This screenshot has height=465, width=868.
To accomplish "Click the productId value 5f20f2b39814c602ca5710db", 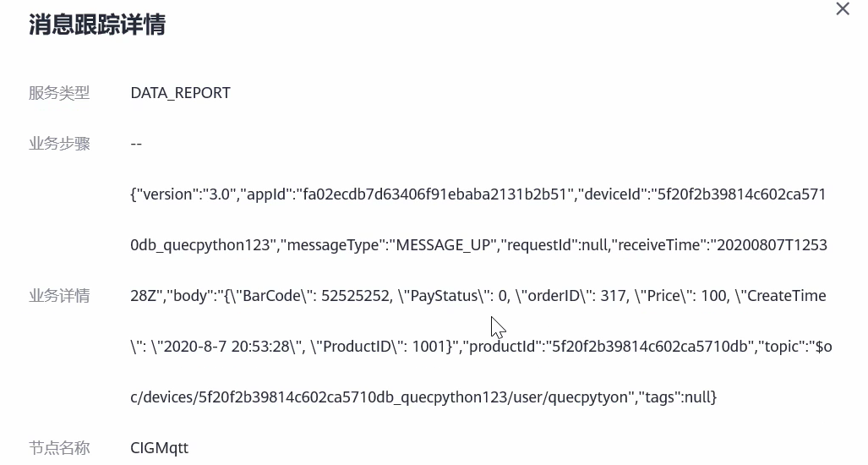I will pos(651,347).
